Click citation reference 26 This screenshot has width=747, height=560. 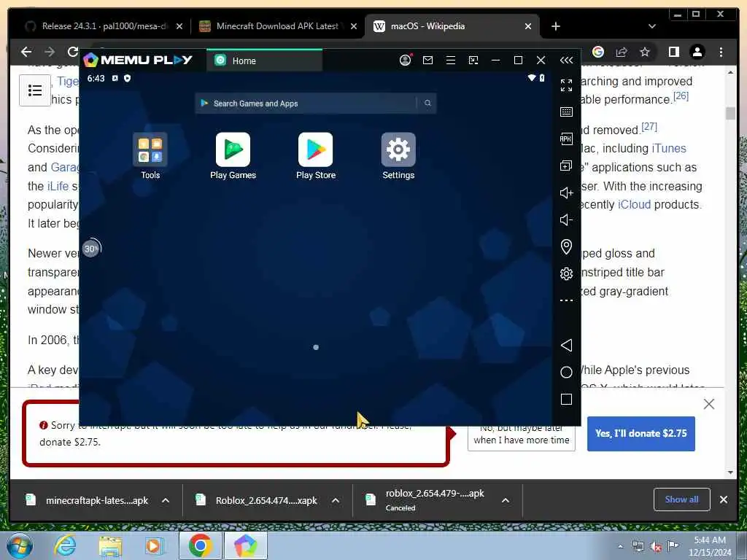coord(681,96)
